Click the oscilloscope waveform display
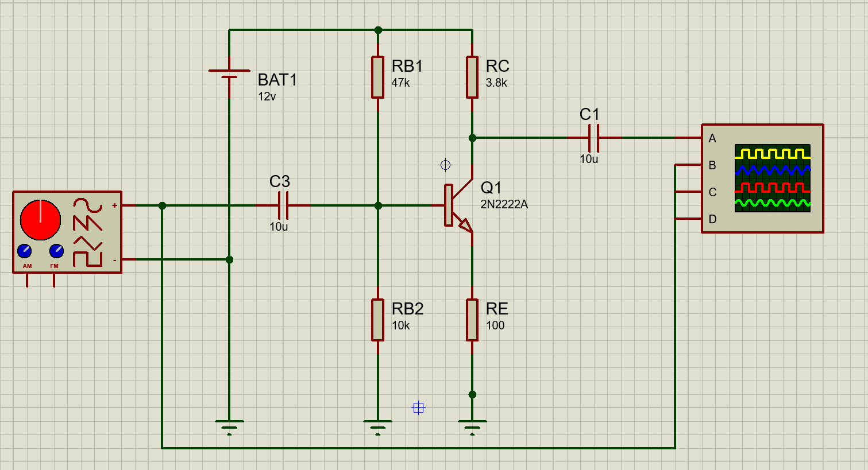Screen dimensions: 868x470 pos(773,178)
